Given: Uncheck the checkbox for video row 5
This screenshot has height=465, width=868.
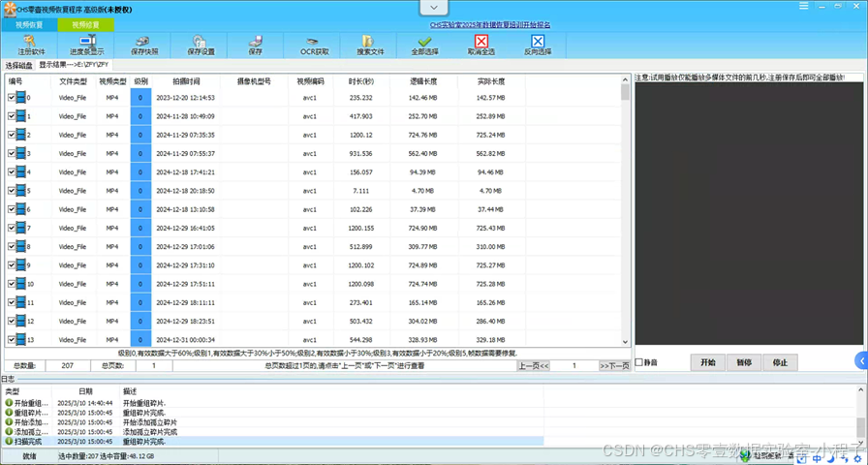Looking at the screenshot, I should pyautogui.click(x=12, y=191).
